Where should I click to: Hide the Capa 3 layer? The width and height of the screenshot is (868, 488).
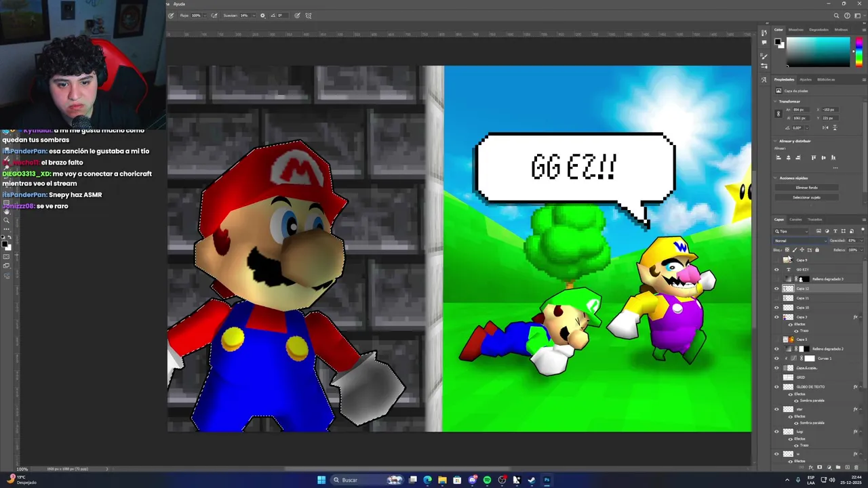coord(777,317)
